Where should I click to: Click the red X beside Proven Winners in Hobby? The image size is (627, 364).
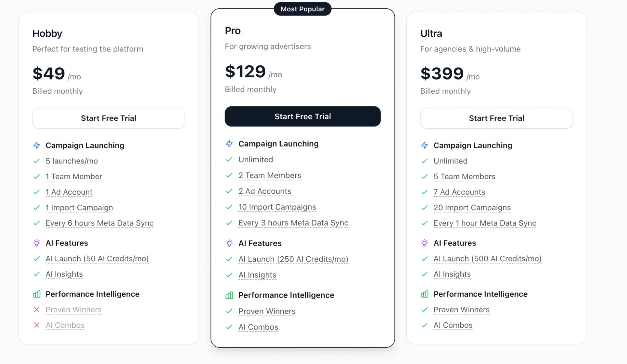coord(37,310)
